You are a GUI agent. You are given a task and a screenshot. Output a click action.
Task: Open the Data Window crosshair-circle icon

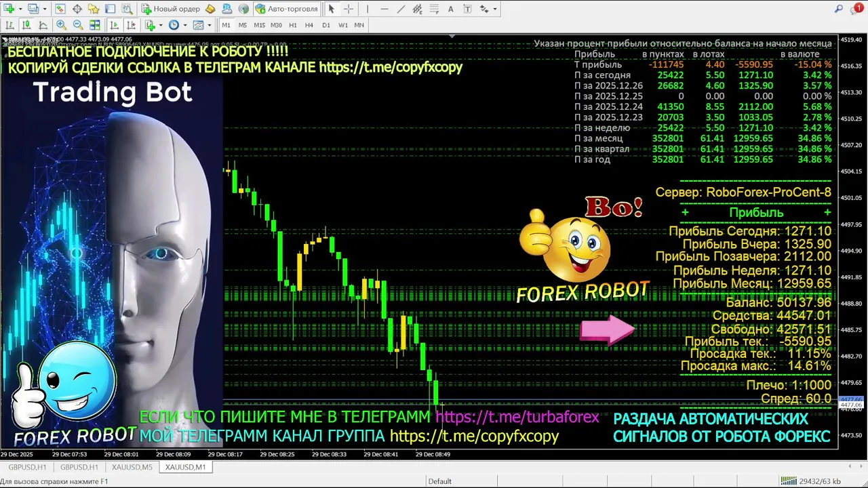77,9
